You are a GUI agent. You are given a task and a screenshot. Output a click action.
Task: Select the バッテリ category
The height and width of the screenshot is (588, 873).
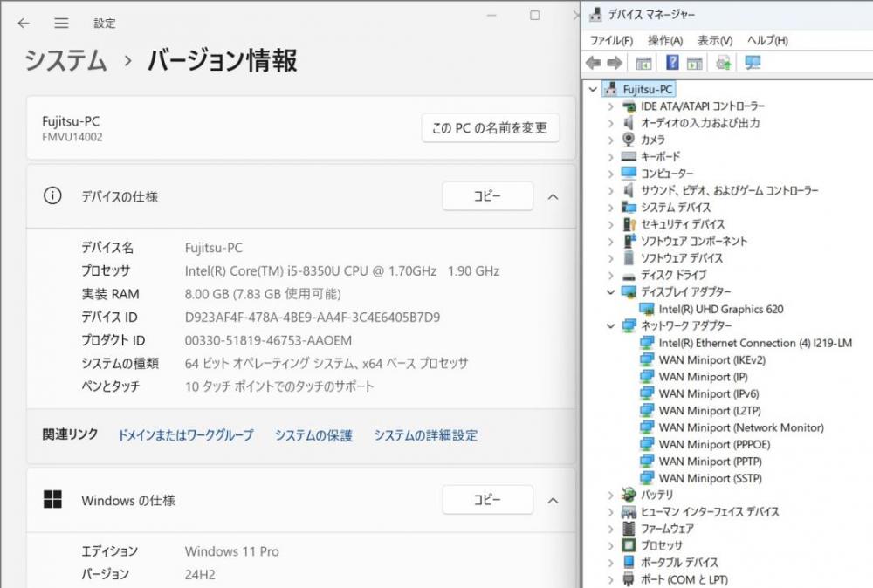point(657,495)
